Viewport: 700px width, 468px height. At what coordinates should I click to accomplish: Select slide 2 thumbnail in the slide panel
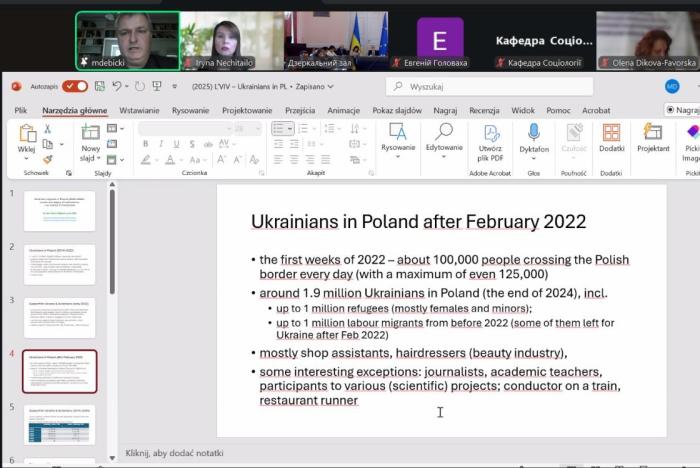[x=59, y=265]
